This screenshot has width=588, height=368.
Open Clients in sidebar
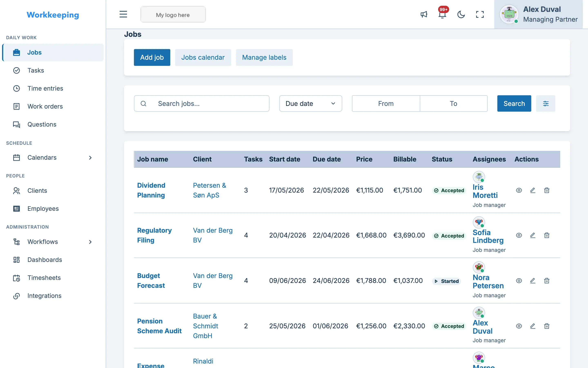(x=53, y=191)
